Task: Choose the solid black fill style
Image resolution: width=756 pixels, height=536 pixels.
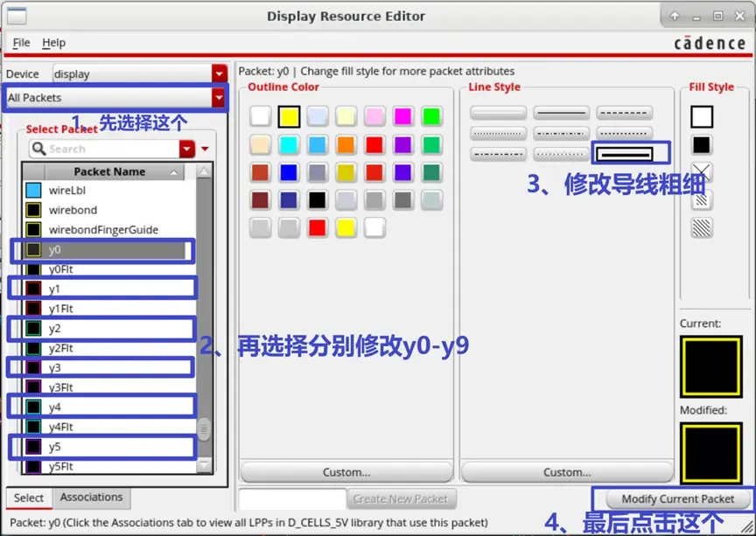Action: pyautogui.click(x=702, y=145)
